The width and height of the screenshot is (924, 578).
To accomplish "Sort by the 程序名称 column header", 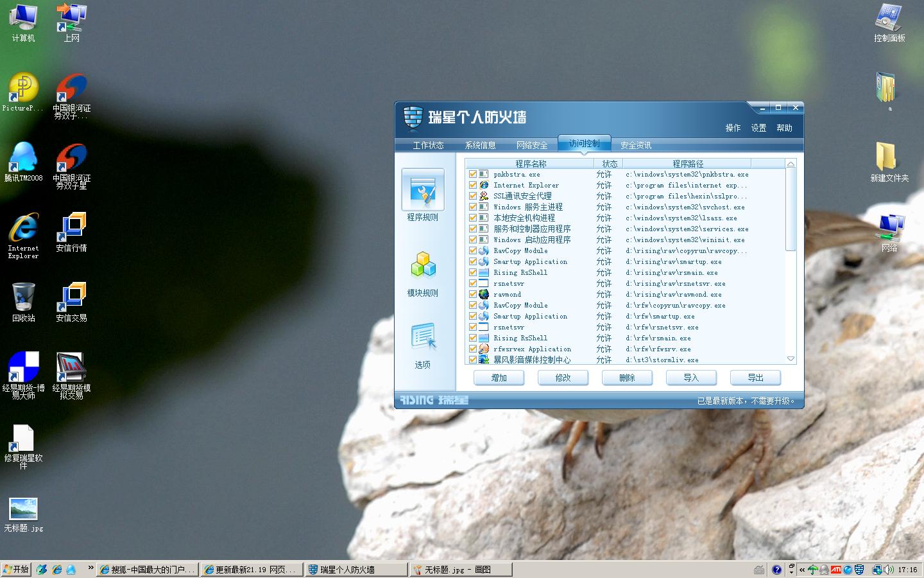I will [x=531, y=164].
